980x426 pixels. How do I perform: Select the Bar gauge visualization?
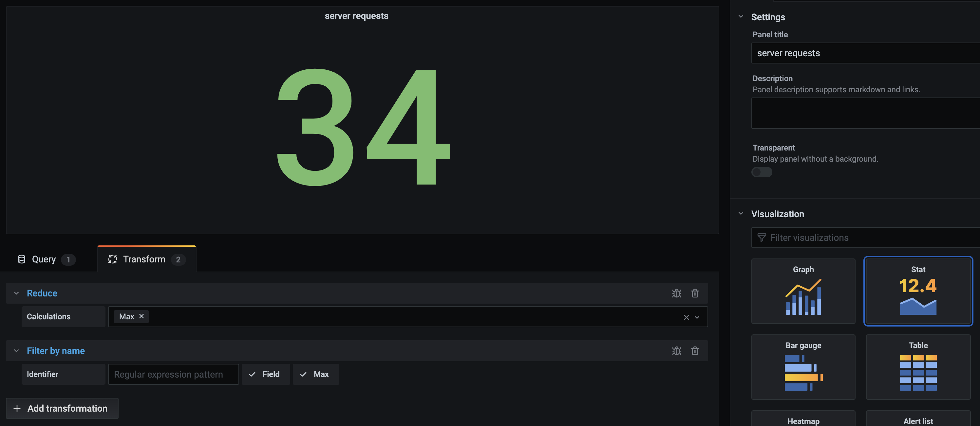803,367
